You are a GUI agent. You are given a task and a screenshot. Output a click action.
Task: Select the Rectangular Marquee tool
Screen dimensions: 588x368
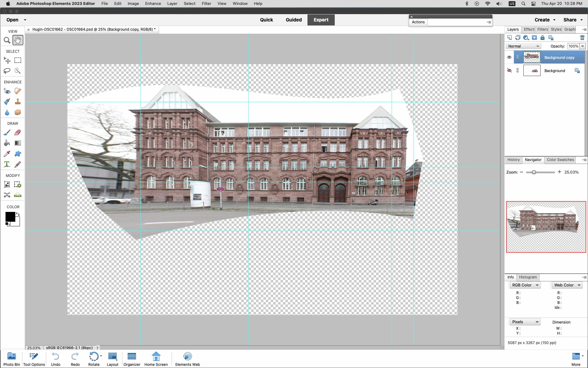[18, 60]
